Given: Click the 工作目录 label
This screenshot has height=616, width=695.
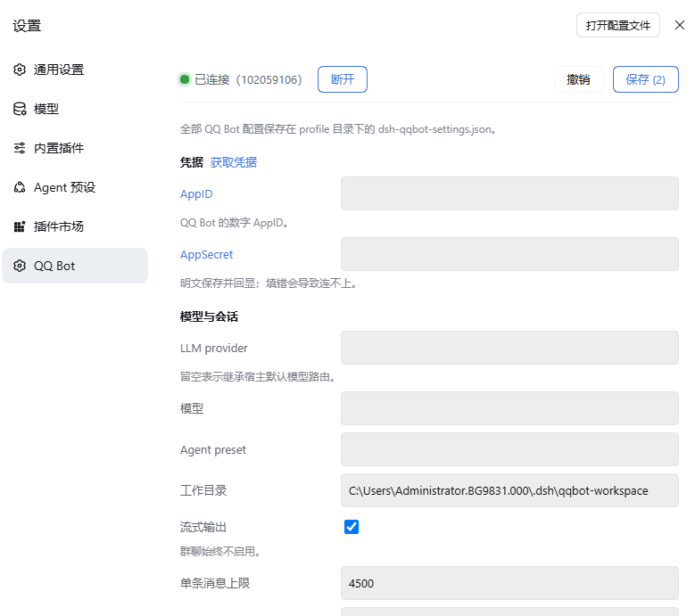Looking at the screenshot, I should (x=203, y=490).
